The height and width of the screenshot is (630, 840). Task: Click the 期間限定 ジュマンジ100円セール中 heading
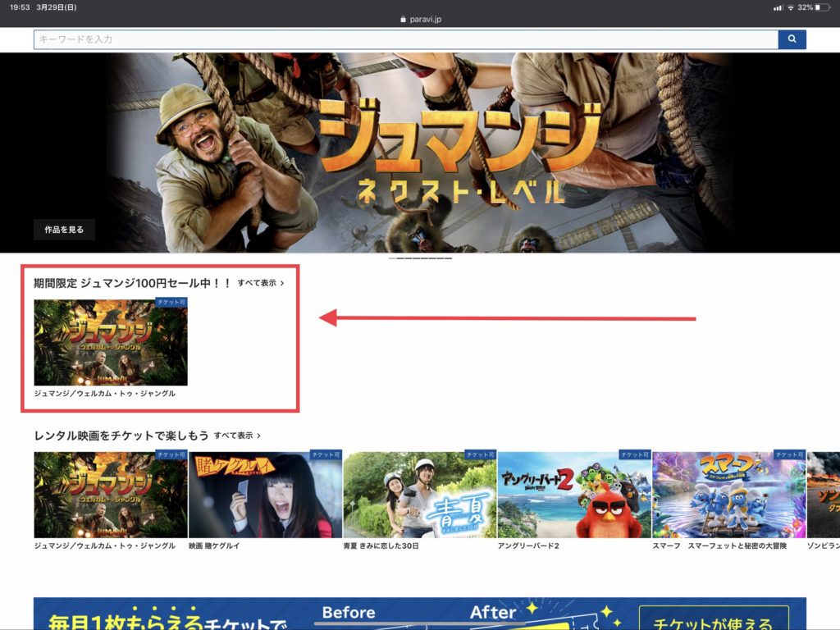click(x=132, y=283)
